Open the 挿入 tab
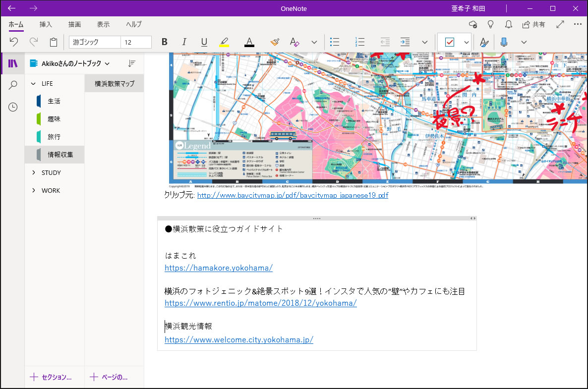The height and width of the screenshot is (389, 588). point(46,24)
